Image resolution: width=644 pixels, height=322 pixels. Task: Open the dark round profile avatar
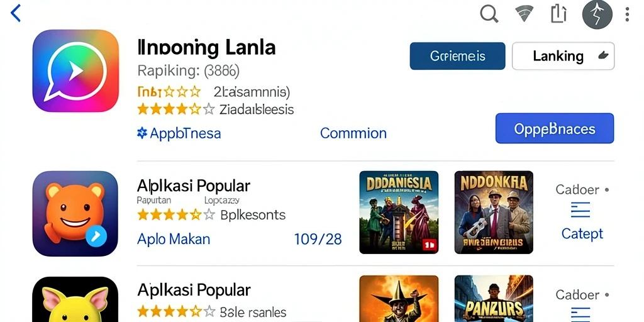[597, 14]
